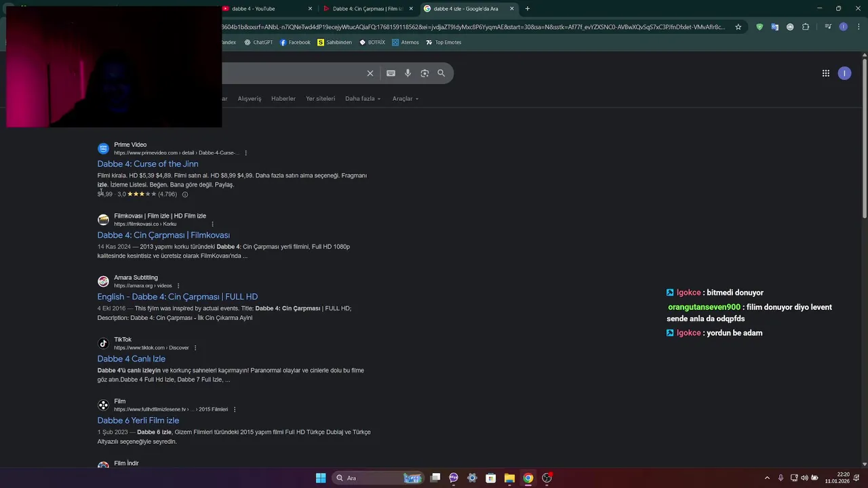Start a voice search with the microphone

point(408,73)
